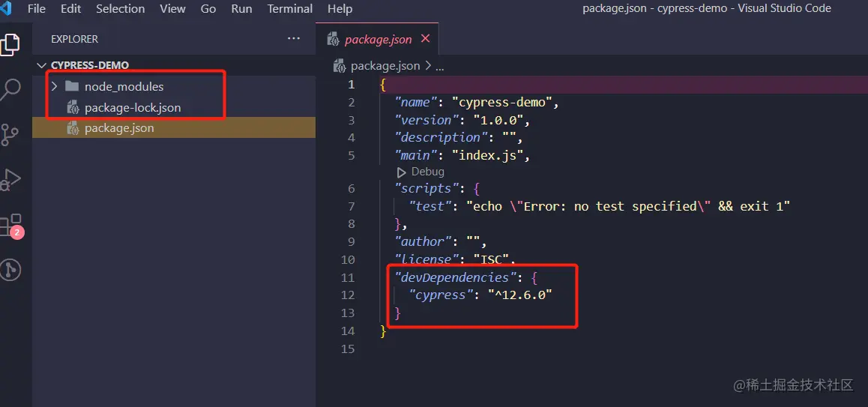Open Source Control view in activity bar
Screen dimensions: 868x407
[x=10, y=135]
